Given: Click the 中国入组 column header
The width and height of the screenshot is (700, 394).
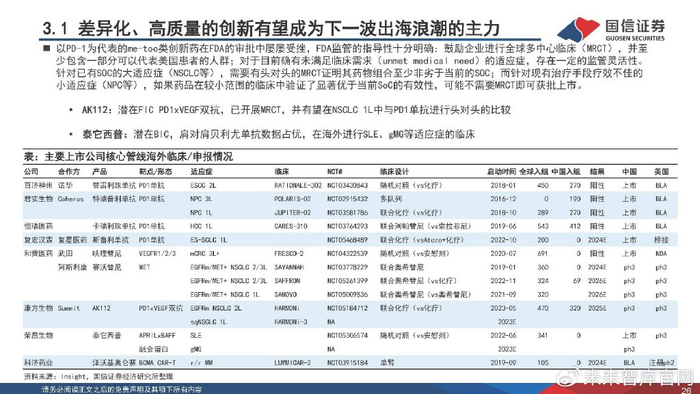Looking at the screenshot, I should 566,171.
